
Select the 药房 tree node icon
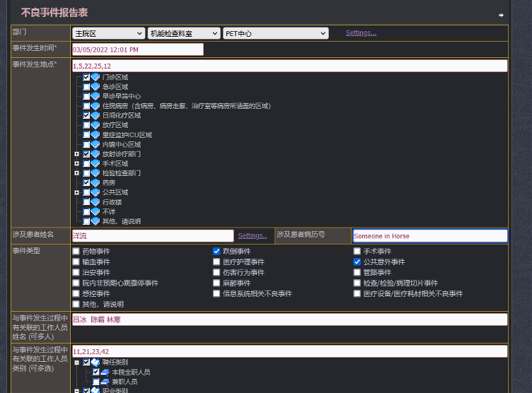[x=96, y=182]
